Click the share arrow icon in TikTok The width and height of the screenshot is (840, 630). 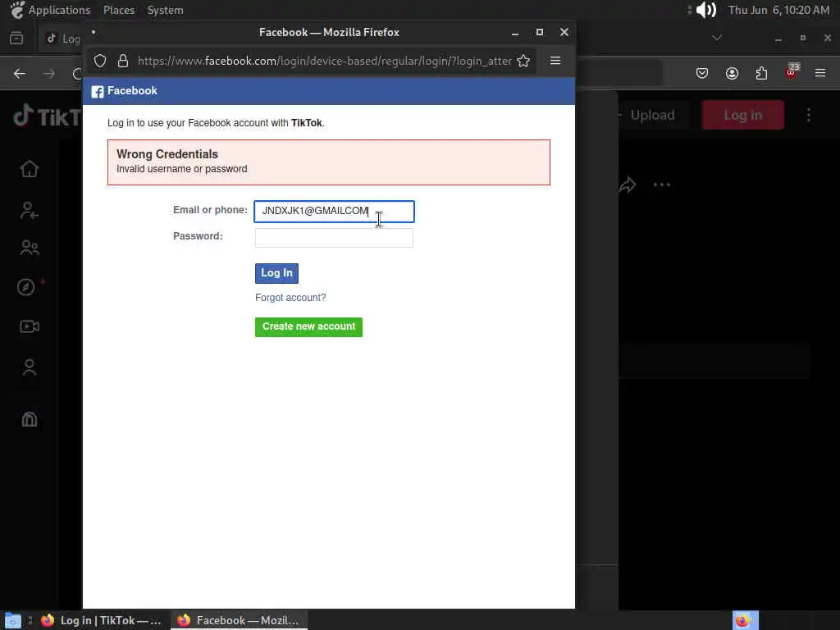pyautogui.click(x=628, y=185)
